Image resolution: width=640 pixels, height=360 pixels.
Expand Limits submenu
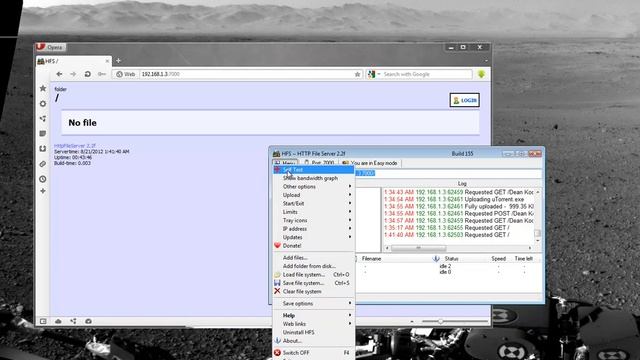coord(313,212)
